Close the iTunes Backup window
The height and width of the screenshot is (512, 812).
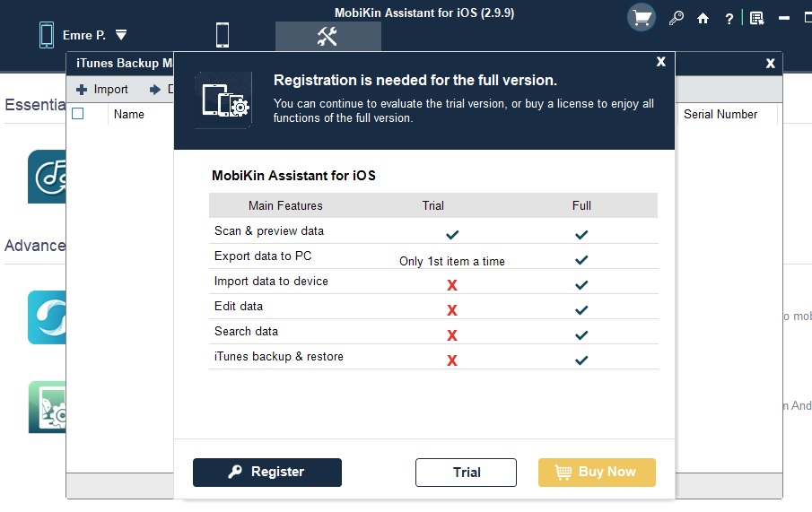click(771, 63)
